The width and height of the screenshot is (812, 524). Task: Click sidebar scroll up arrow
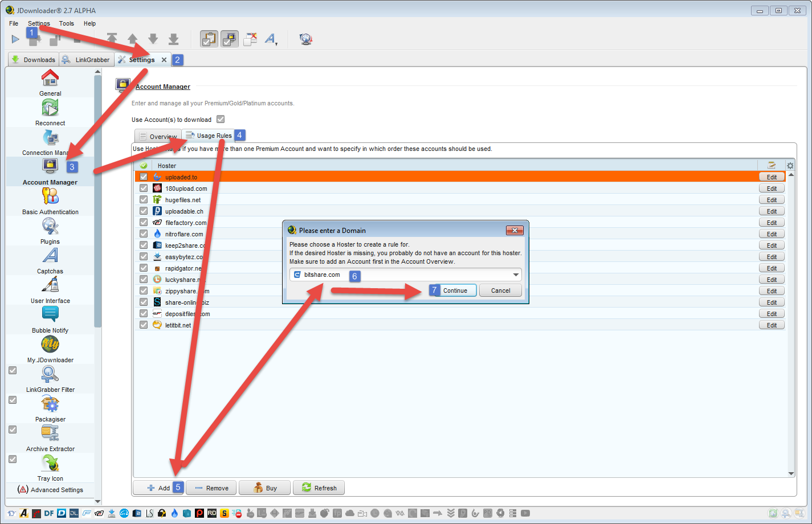click(97, 72)
